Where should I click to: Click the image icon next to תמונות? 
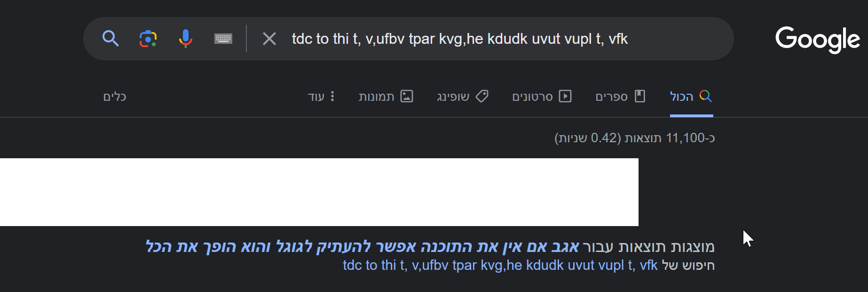pyautogui.click(x=407, y=96)
